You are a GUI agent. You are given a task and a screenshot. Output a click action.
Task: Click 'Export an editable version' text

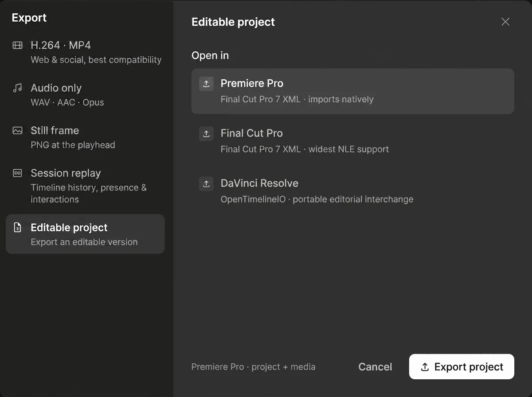pyautogui.click(x=84, y=242)
